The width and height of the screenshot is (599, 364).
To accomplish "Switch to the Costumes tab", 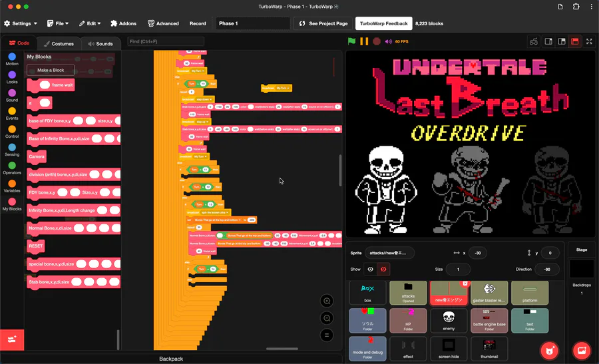I will [59, 43].
